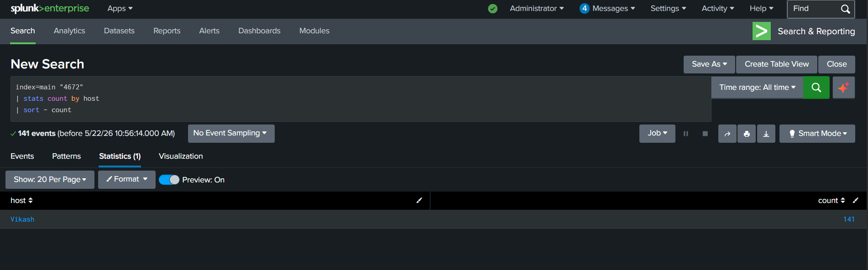
Task: Switch to the Visualization tab
Action: tap(181, 156)
